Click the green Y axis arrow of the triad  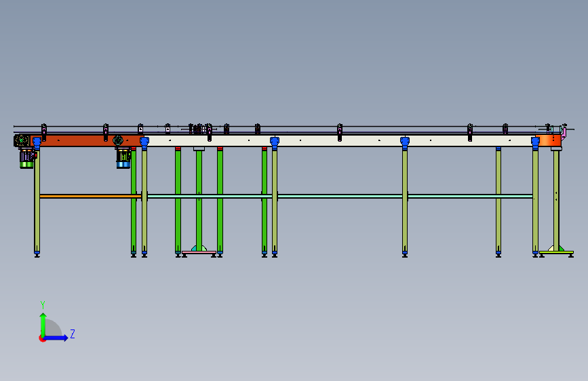click(x=43, y=324)
